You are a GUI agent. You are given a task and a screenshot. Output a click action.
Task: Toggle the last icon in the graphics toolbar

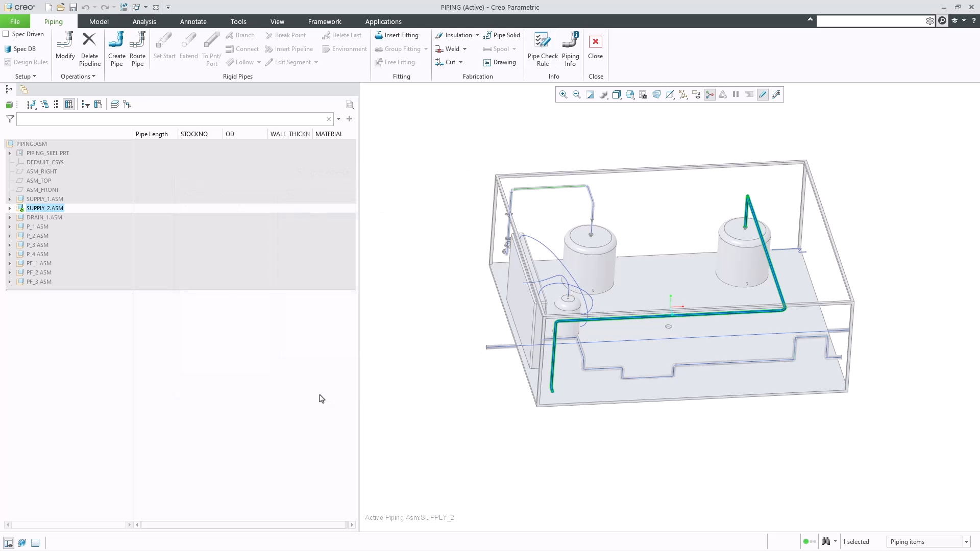(x=776, y=94)
